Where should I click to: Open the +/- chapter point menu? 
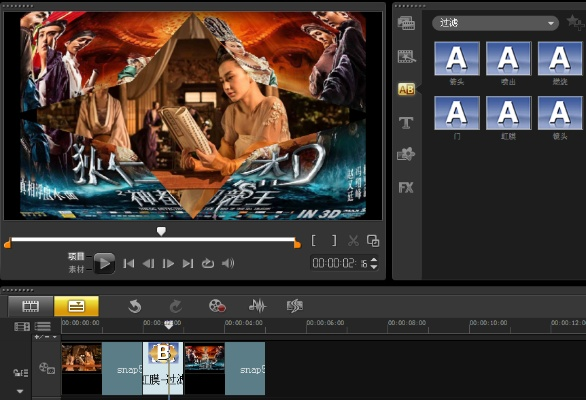[46, 337]
